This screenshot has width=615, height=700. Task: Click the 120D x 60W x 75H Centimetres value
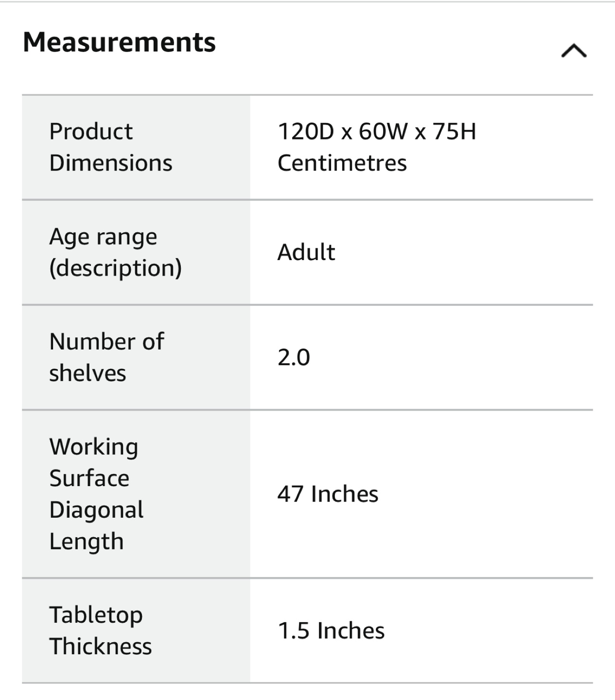click(377, 147)
